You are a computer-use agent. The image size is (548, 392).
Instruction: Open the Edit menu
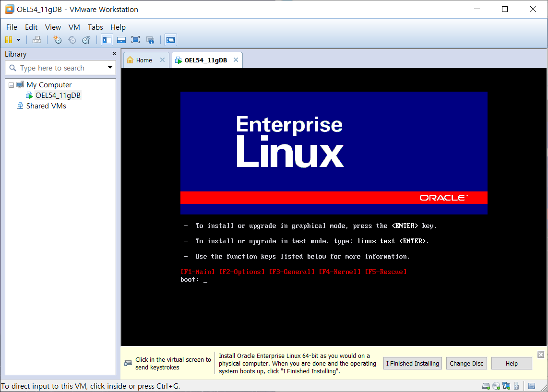[x=31, y=27]
